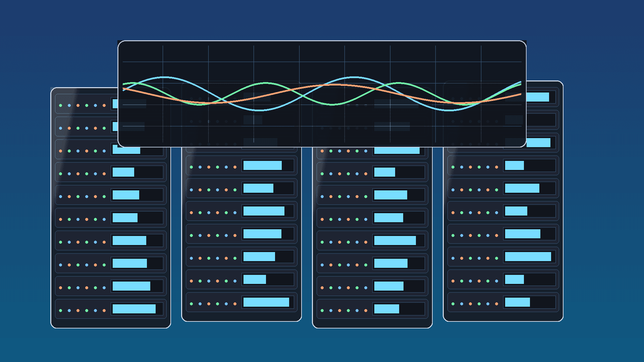Click the bottom progress bar in the rightmost rack

tap(517, 302)
